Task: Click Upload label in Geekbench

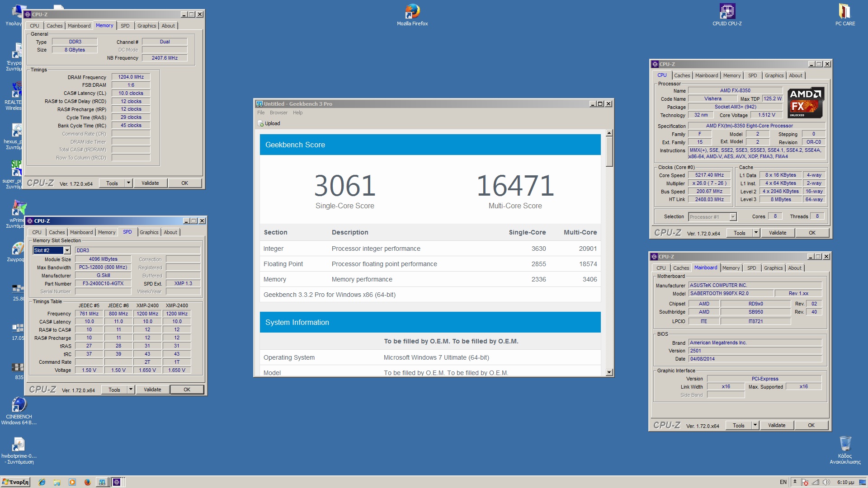Action: tap(272, 123)
